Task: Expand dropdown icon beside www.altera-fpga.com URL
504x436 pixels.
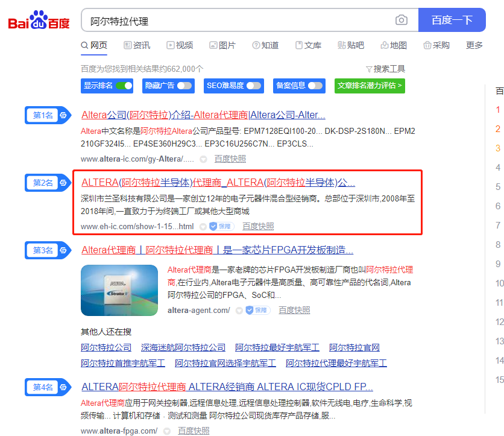Action: point(166,431)
